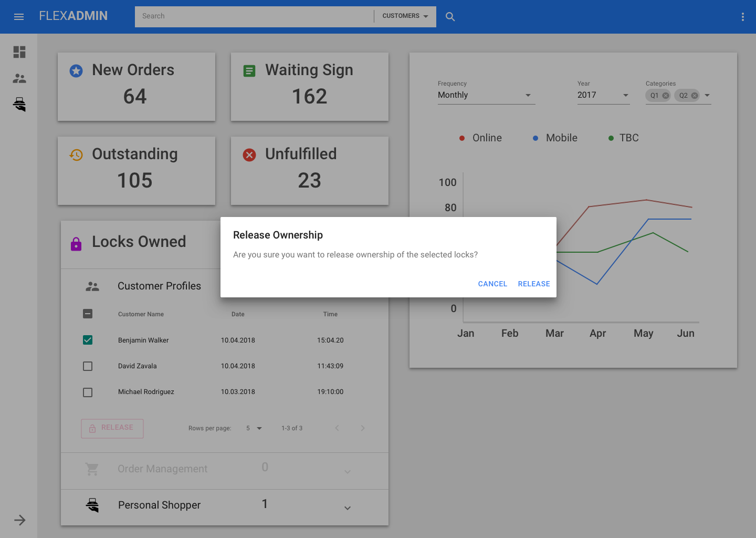Expand the sidebar with the arrow icon
The height and width of the screenshot is (538, 756).
19,520
